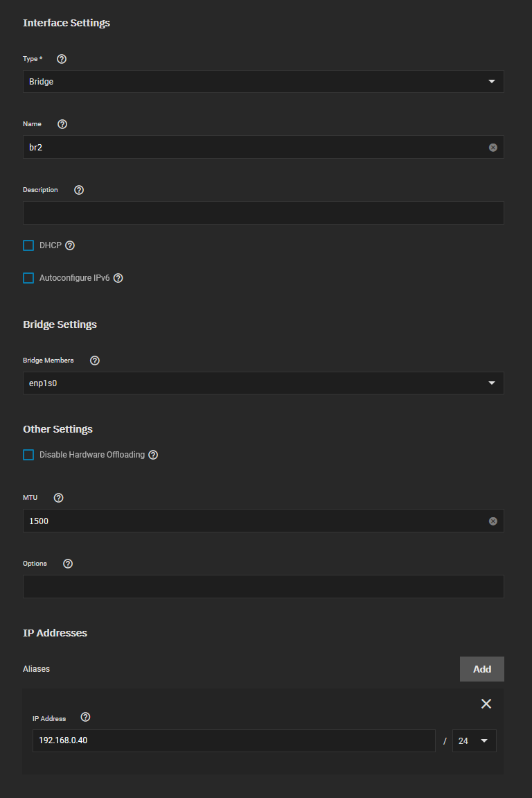This screenshot has height=798, width=532.
Task: Click help icon beside Disable Hardware Offloading
Action: 153,455
